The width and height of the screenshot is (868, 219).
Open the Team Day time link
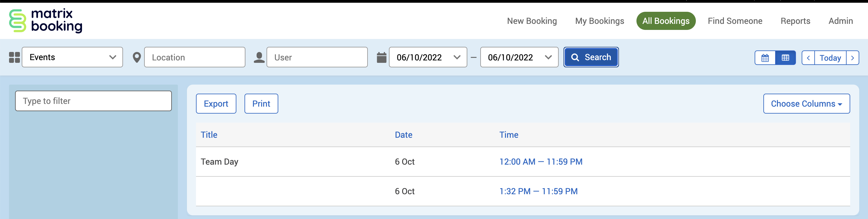tap(541, 162)
